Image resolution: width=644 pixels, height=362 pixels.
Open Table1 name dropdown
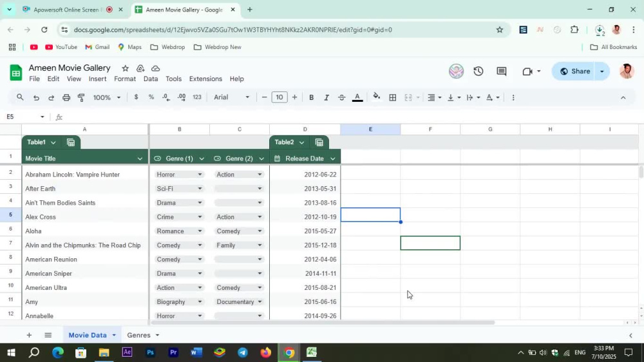[53, 142]
